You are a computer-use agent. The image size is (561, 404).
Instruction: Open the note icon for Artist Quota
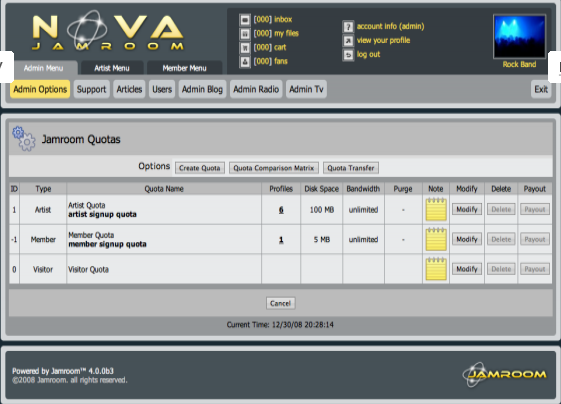(x=436, y=209)
